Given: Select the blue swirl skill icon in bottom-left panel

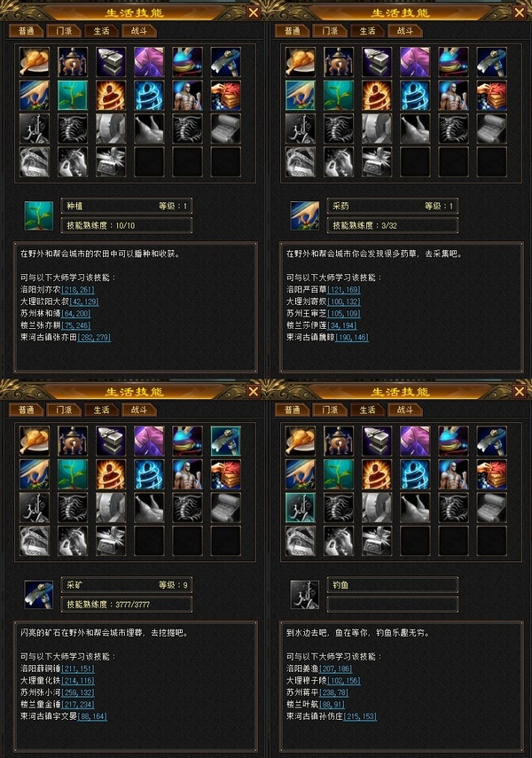Looking at the screenshot, I should pos(149,474).
